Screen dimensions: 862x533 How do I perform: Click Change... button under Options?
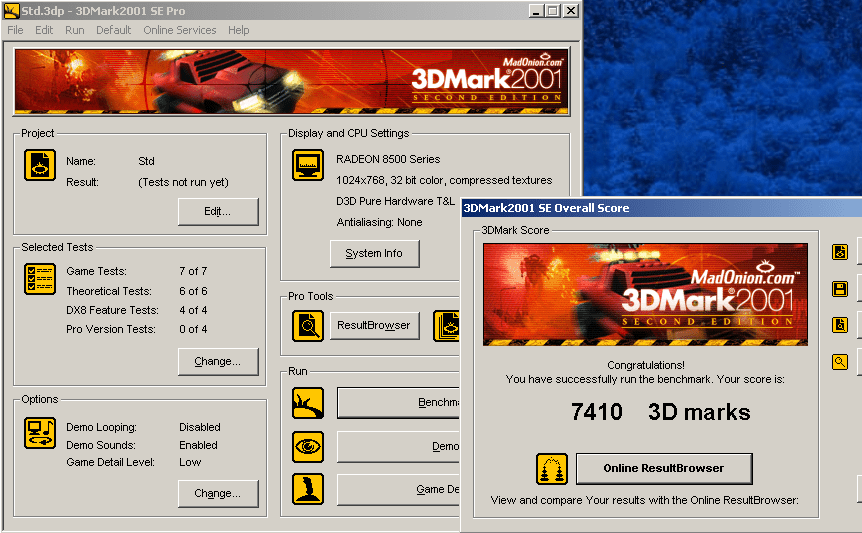click(x=218, y=493)
